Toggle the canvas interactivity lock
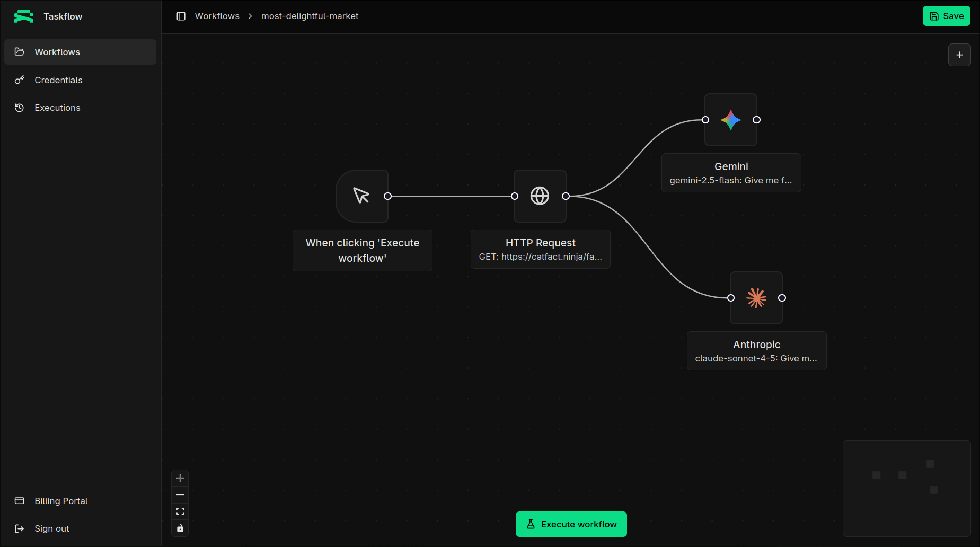Image resolution: width=980 pixels, height=547 pixels. click(180, 528)
